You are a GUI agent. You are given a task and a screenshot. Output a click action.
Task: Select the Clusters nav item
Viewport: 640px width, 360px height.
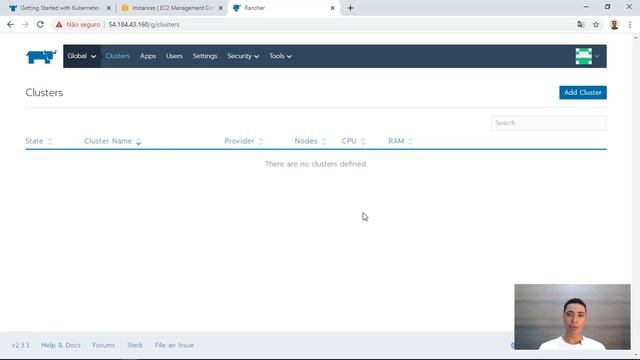tap(117, 56)
